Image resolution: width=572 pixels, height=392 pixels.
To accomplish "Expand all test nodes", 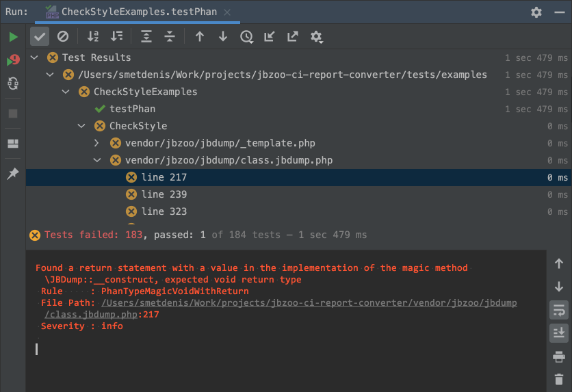I will (x=146, y=36).
